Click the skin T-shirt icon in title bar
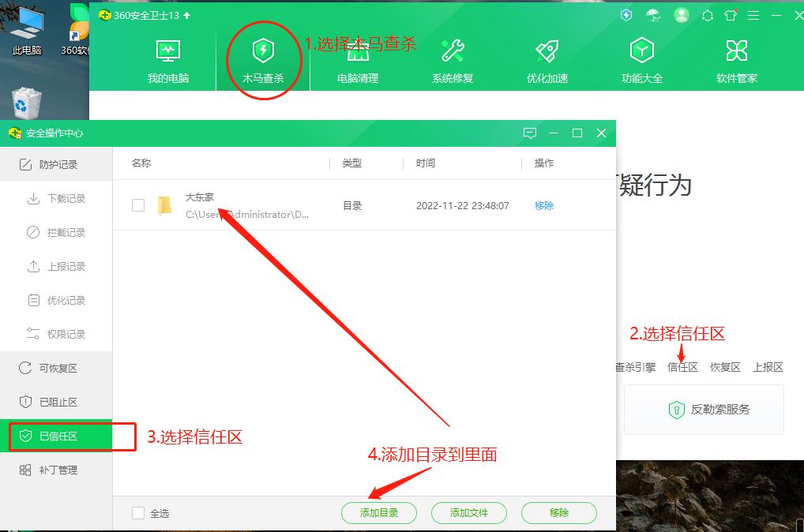Viewport: 804px width, 532px height. click(730, 15)
